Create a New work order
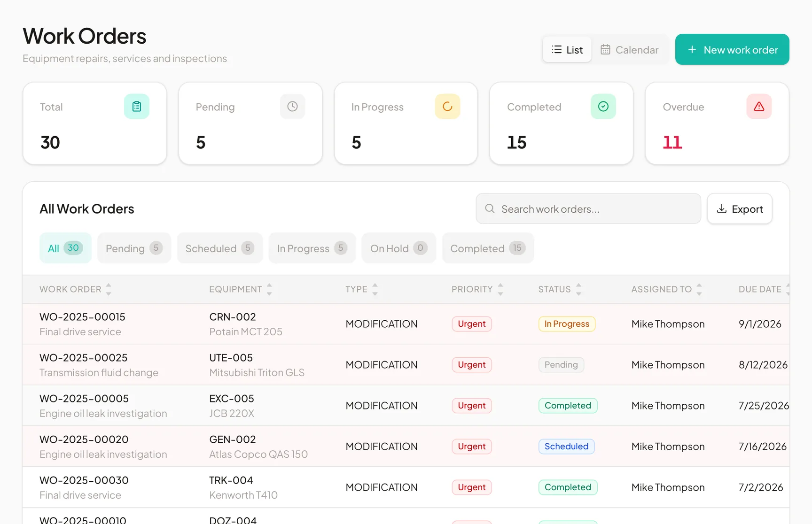The image size is (812, 524). 732,49
